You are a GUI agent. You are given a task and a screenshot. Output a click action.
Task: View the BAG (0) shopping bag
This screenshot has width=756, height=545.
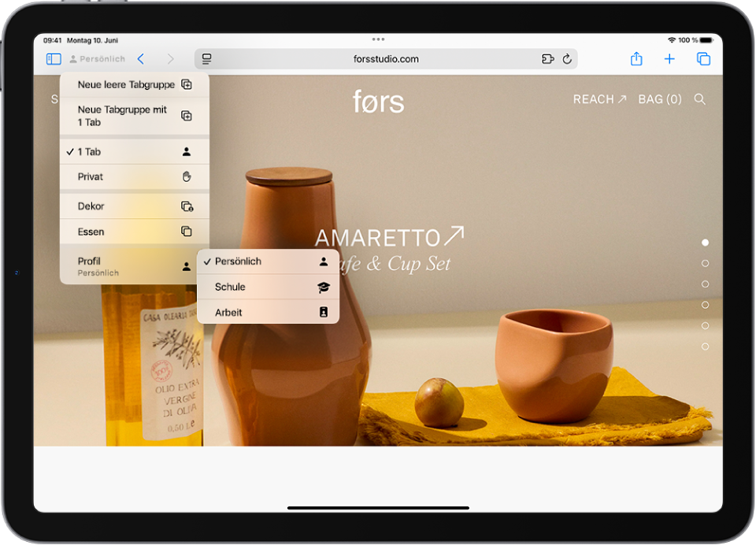point(660,99)
